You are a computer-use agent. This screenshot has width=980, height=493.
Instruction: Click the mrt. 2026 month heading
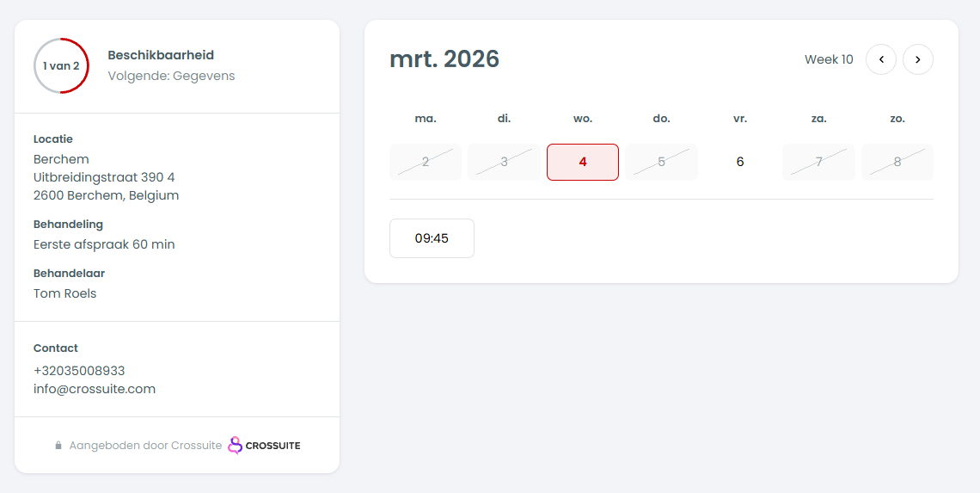click(444, 59)
